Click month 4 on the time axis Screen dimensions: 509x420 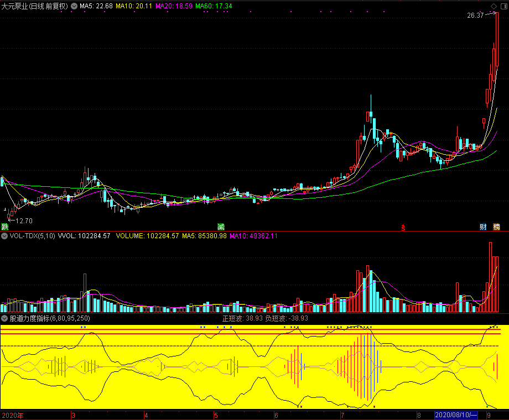(x=147, y=416)
